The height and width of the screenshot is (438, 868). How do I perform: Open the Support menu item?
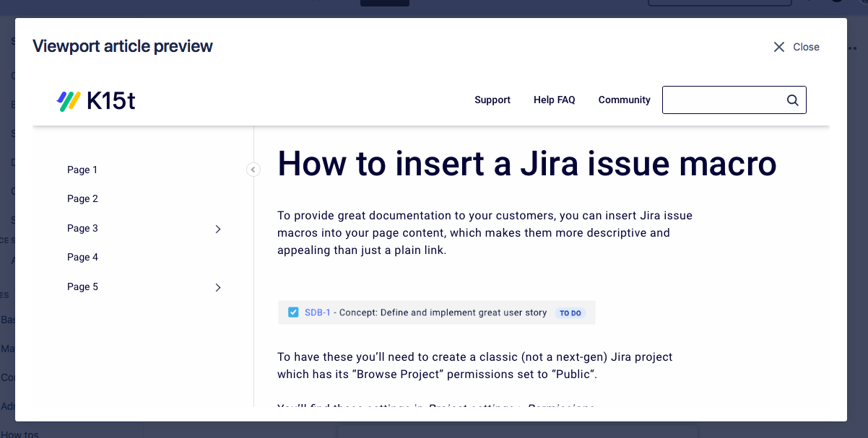tap(492, 100)
